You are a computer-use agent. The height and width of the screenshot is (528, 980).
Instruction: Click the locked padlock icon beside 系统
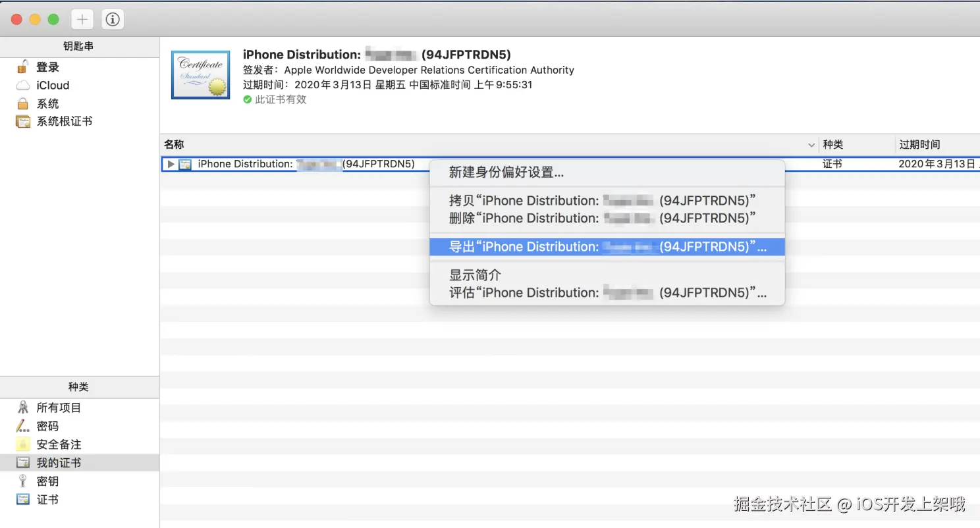coord(23,104)
